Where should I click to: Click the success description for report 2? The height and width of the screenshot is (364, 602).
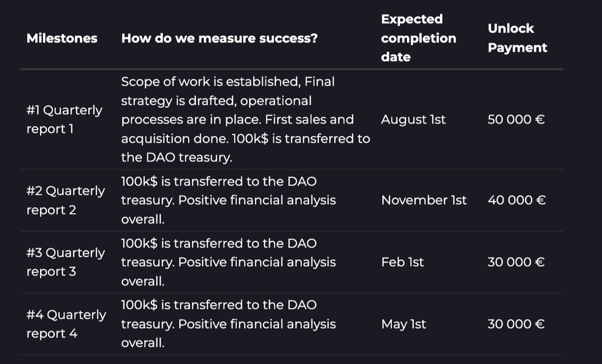pos(228,200)
